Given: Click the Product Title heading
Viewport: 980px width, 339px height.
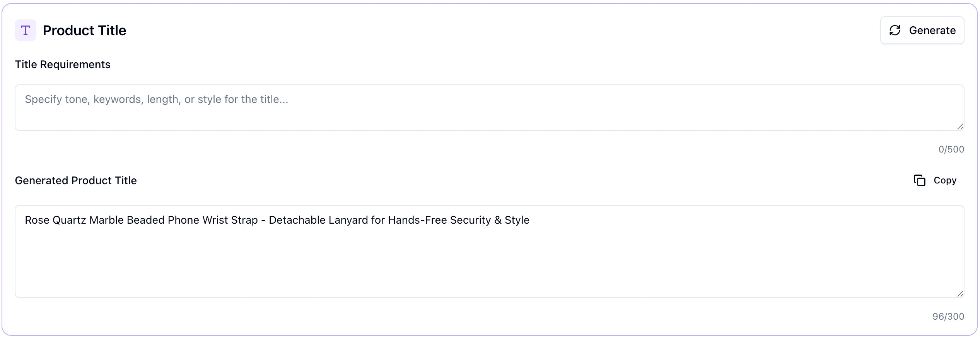Looking at the screenshot, I should [84, 30].
